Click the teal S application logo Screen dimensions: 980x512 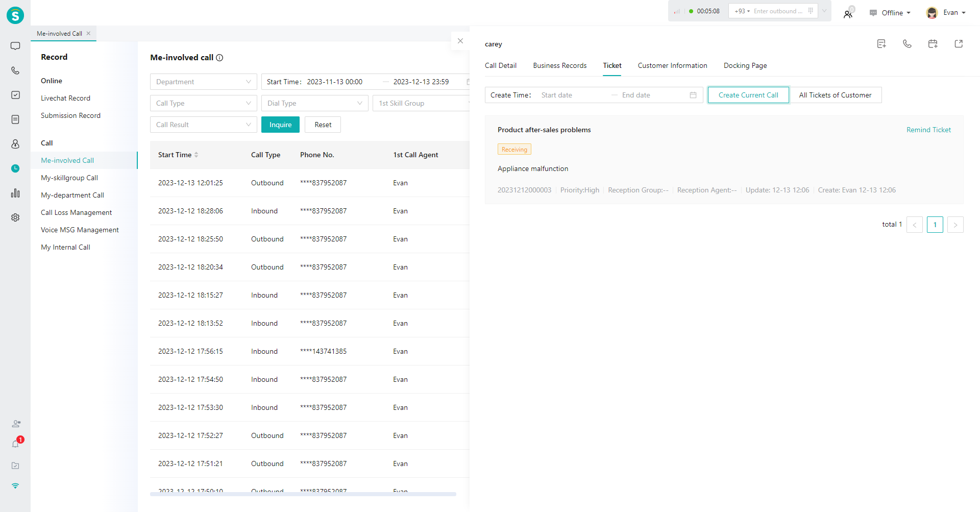coord(15,15)
